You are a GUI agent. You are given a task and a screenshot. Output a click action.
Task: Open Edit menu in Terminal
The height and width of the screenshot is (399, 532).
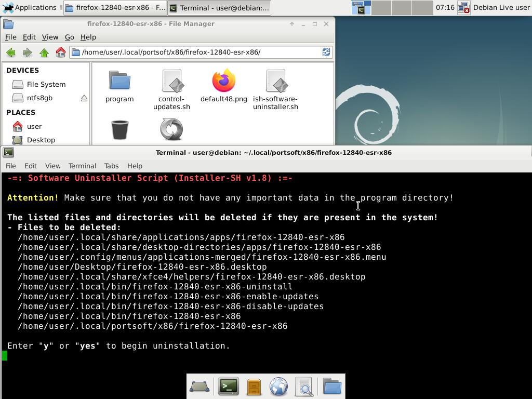click(x=31, y=166)
